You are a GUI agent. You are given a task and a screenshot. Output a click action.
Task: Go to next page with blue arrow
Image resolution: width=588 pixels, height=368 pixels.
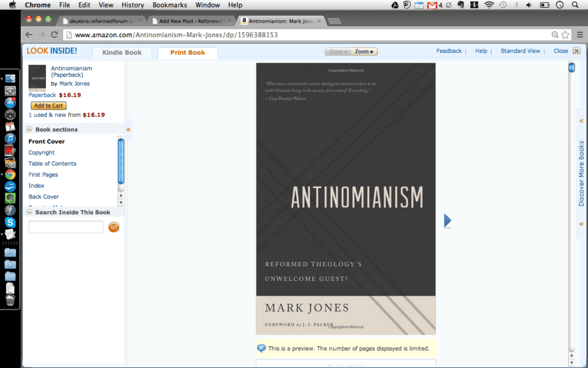pos(447,220)
